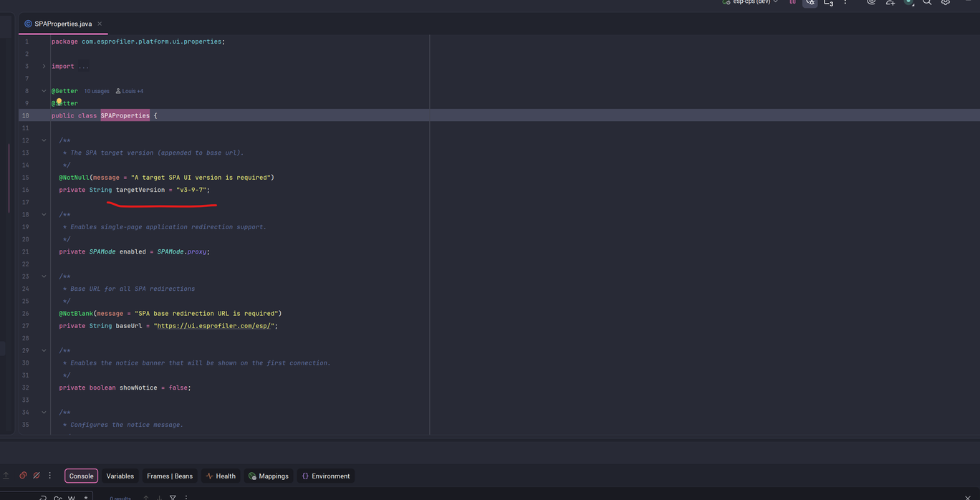
Task: Open IDE settings gear icon
Action: 946,3
